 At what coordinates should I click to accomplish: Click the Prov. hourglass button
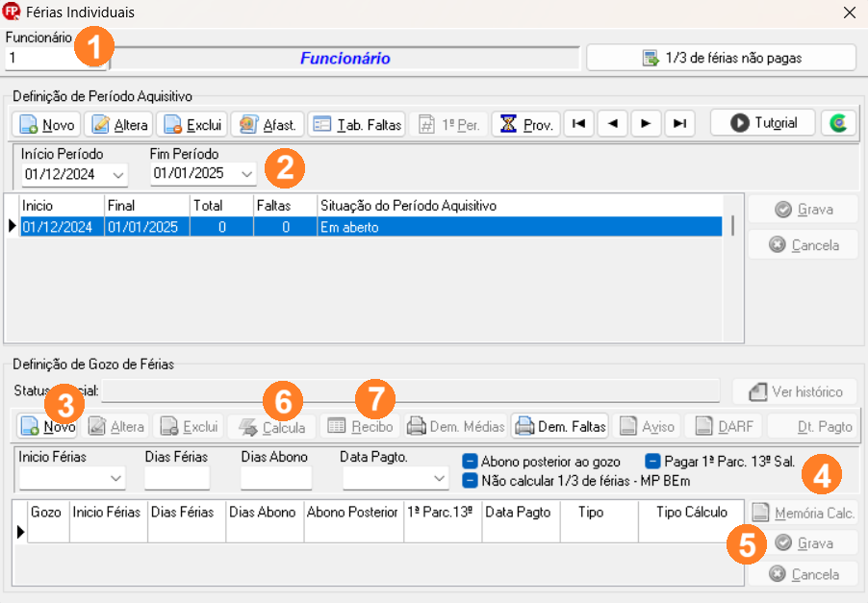pos(525,124)
